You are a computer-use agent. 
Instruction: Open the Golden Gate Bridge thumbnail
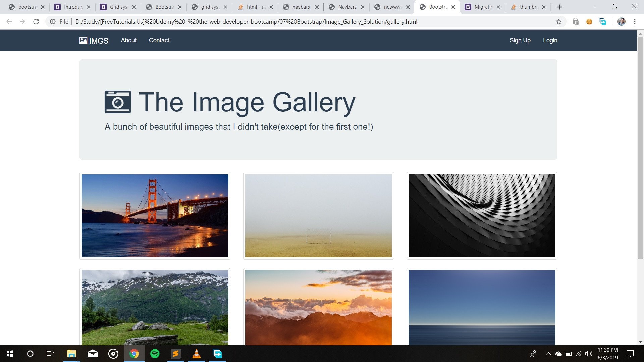pyautogui.click(x=155, y=216)
